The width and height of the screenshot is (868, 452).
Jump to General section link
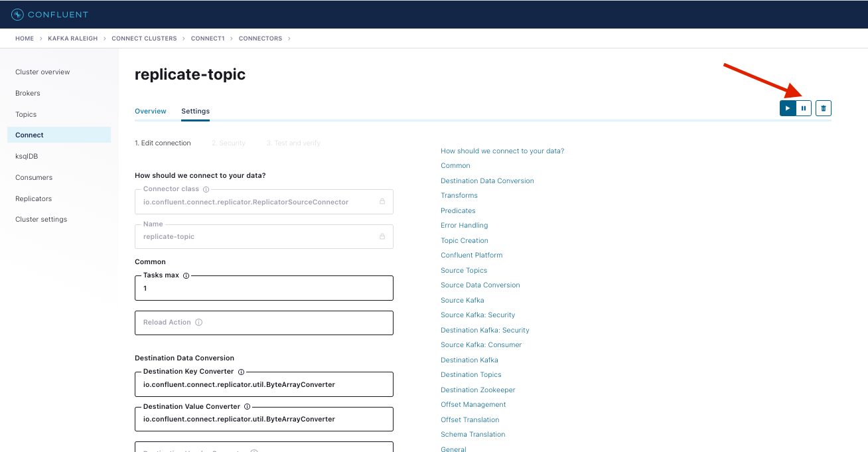tap(453, 449)
